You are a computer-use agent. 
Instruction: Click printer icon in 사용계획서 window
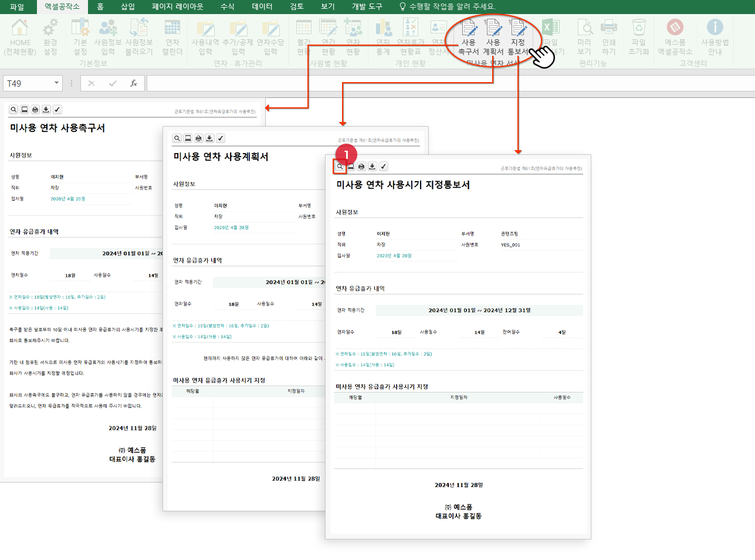point(198,138)
